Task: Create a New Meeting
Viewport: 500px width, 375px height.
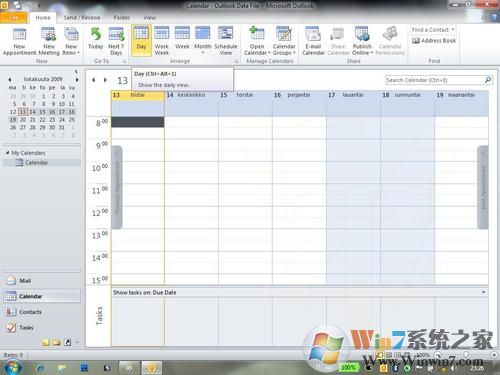Action: pyautogui.click(x=49, y=41)
